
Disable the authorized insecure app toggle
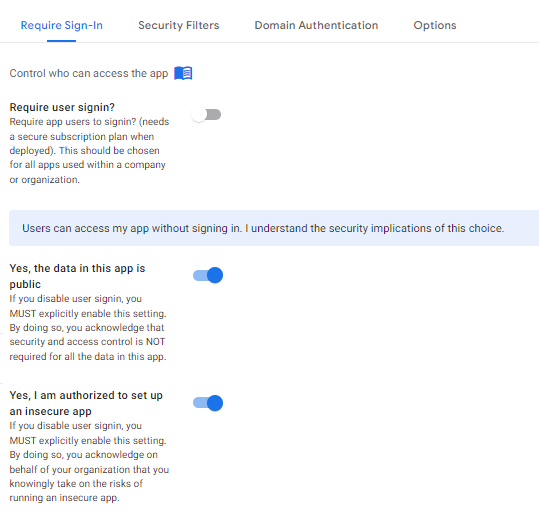click(x=208, y=403)
